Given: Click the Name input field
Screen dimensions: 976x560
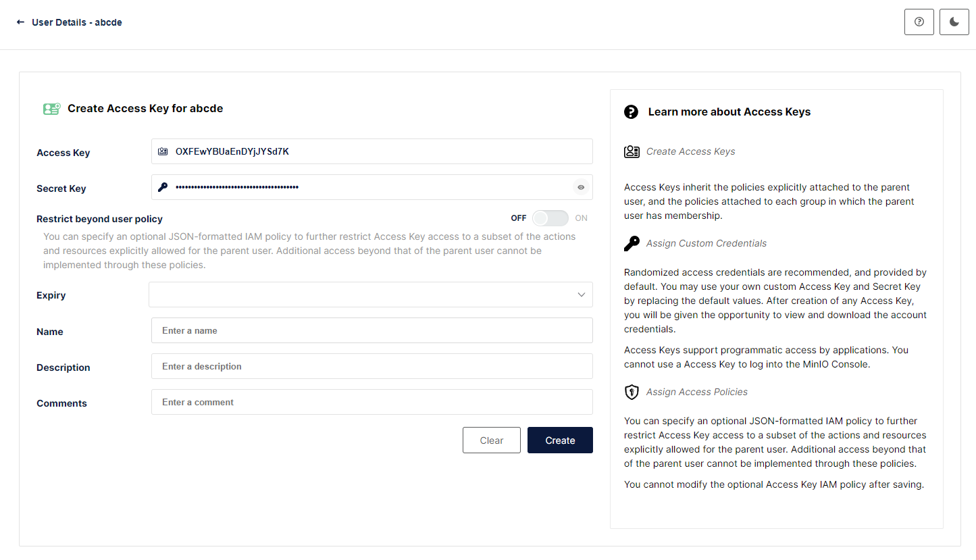Looking at the screenshot, I should 371,330.
